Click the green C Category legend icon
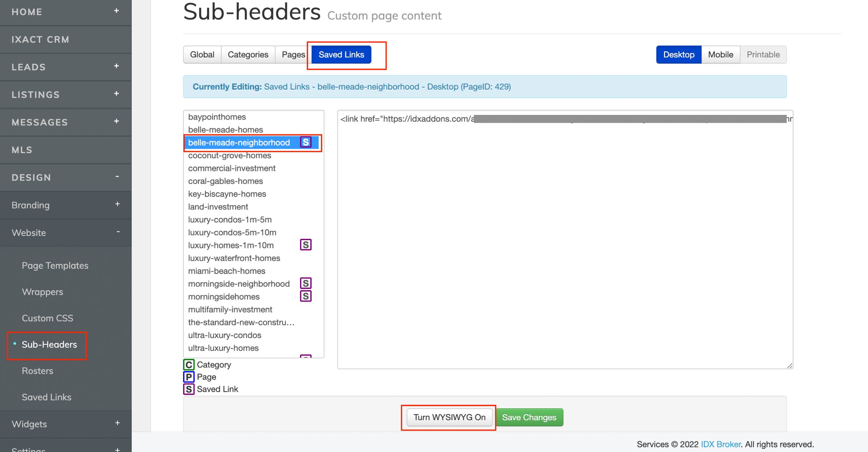Image resolution: width=868 pixels, height=452 pixels. pyautogui.click(x=188, y=365)
